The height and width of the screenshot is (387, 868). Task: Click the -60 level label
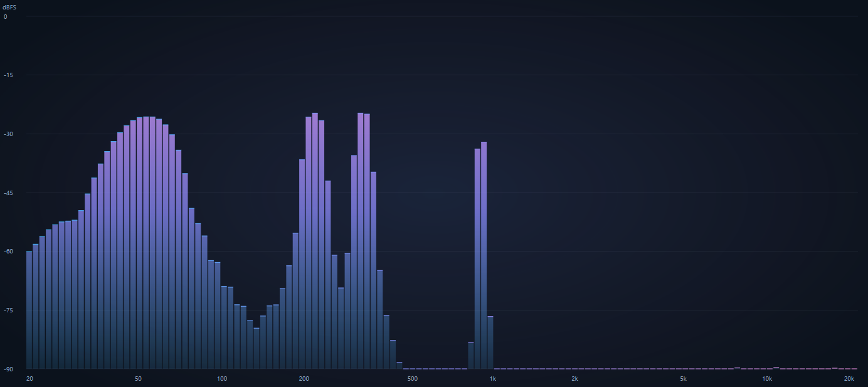(8, 252)
